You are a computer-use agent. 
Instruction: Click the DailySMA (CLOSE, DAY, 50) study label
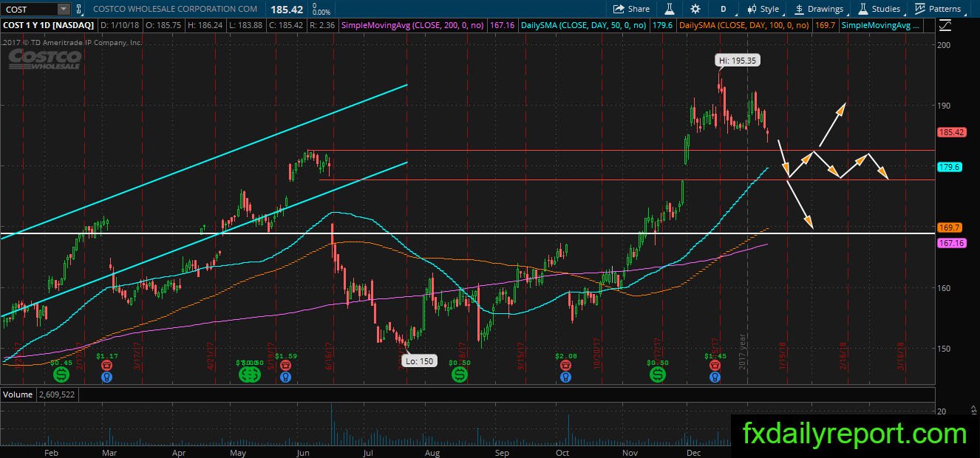click(584, 25)
